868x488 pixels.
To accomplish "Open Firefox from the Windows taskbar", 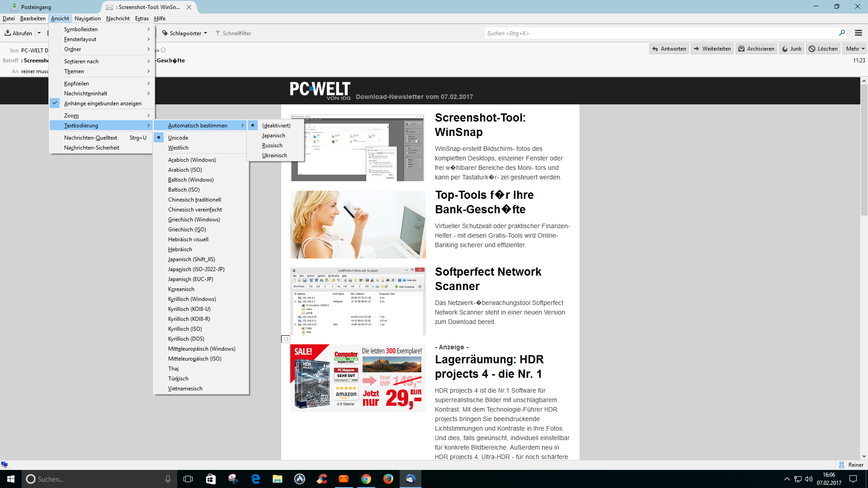I will (x=388, y=479).
